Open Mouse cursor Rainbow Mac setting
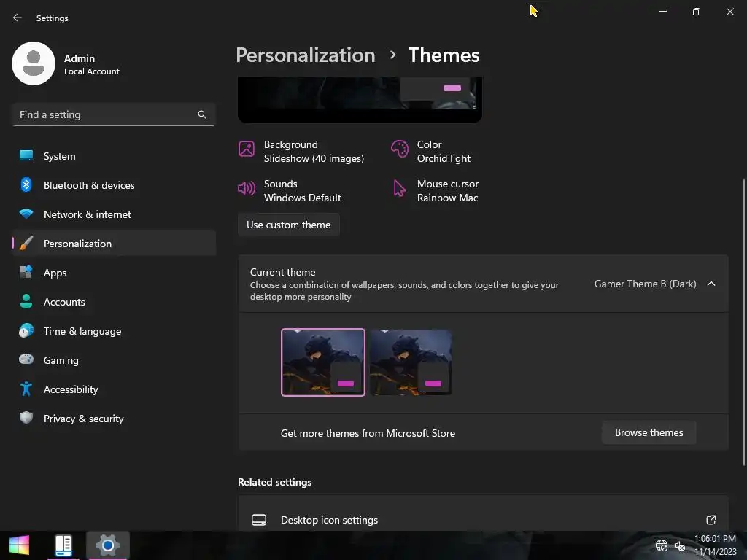This screenshot has width=747, height=560. [436, 190]
